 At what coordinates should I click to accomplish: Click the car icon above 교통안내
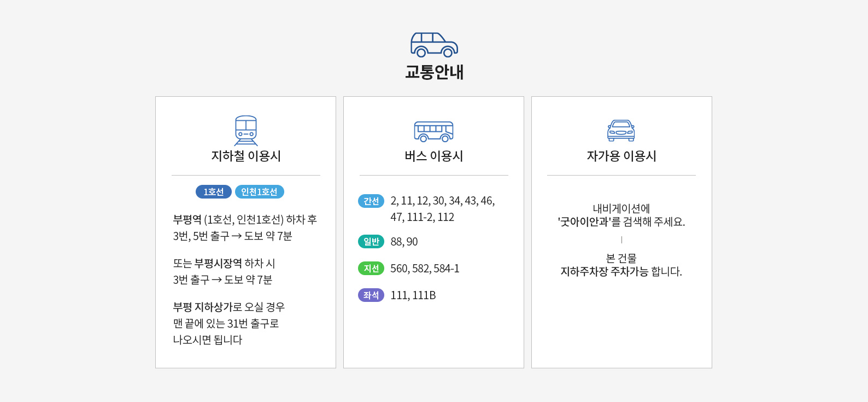(x=434, y=45)
